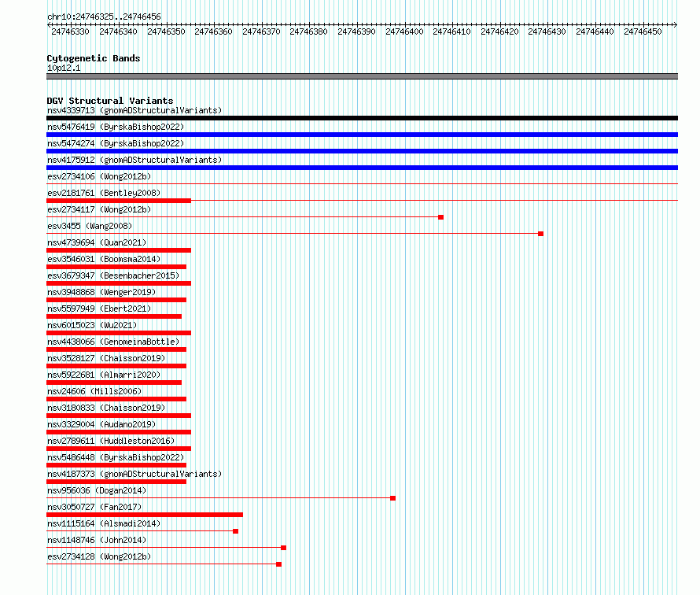Click red bar under nsv4739694
Image resolution: width=700 pixels, height=595 pixels.
coord(119,250)
